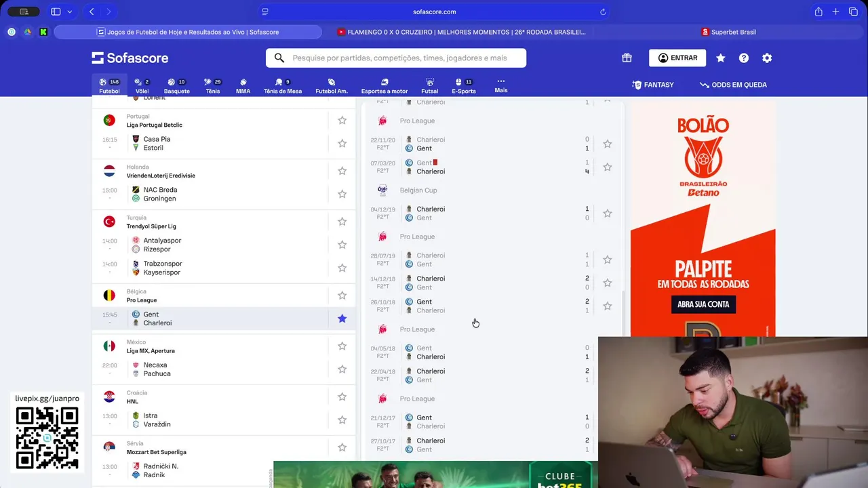Select the MMA sport tab
Viewport: 868px width, 488px height.
point(243,86)
